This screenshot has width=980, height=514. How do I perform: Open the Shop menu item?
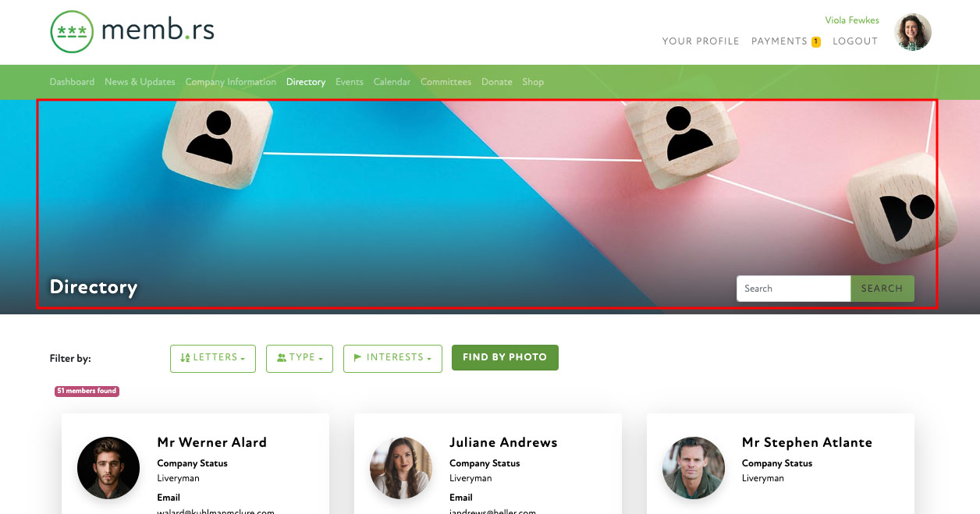[x=533, y=82]
